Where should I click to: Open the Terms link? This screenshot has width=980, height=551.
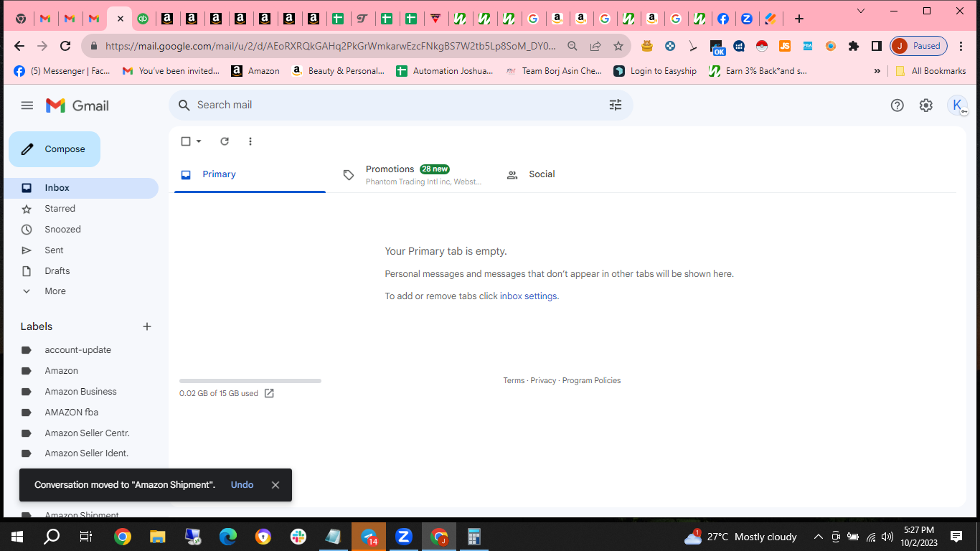(x=514, y=381)
